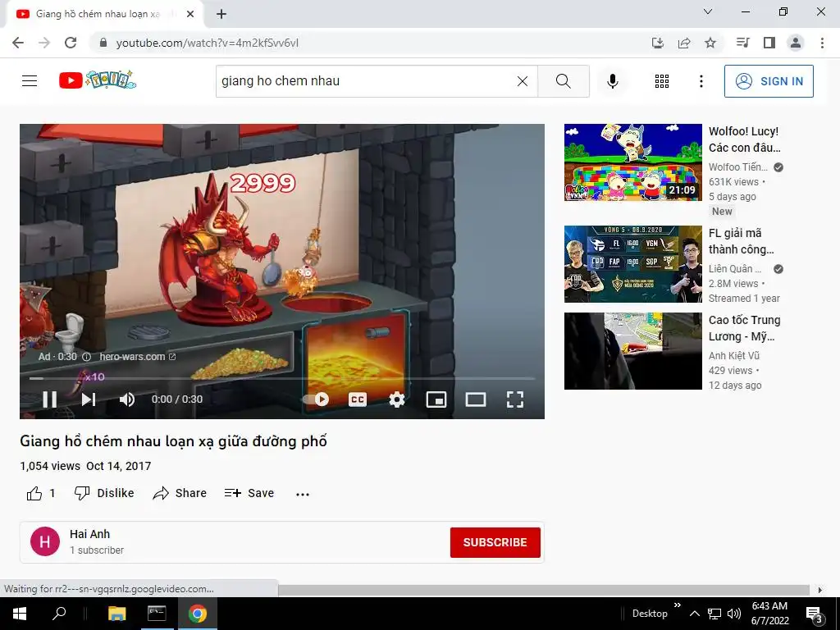Mute the video volume
840x630 pixels.
point(127,399)
